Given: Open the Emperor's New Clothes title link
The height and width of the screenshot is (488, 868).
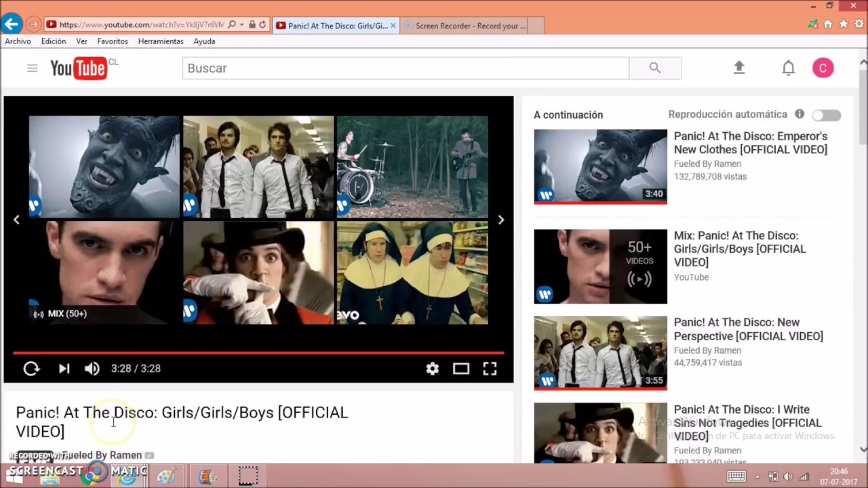Looking at the screenshot, I should 751,143.
